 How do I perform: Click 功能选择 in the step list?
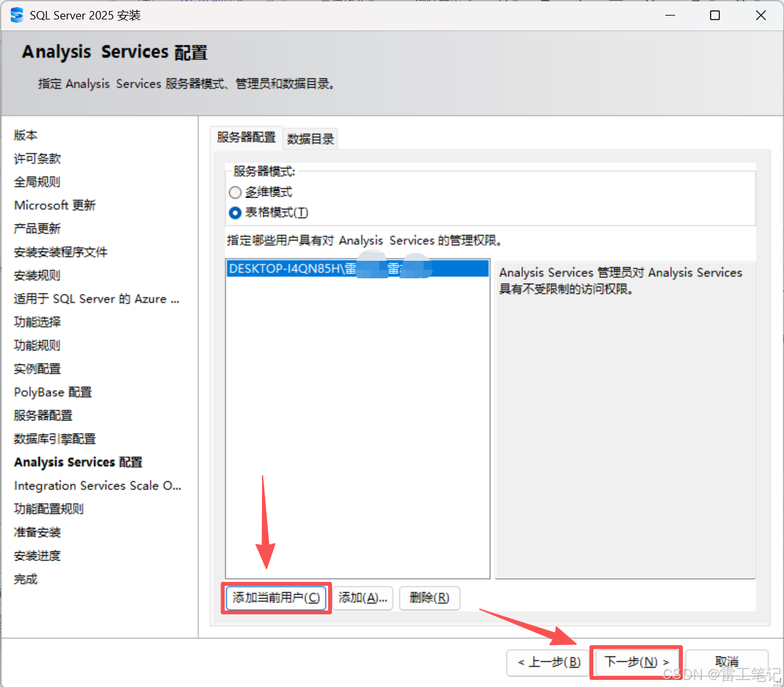pyautogui.click(x=38, y=322)
